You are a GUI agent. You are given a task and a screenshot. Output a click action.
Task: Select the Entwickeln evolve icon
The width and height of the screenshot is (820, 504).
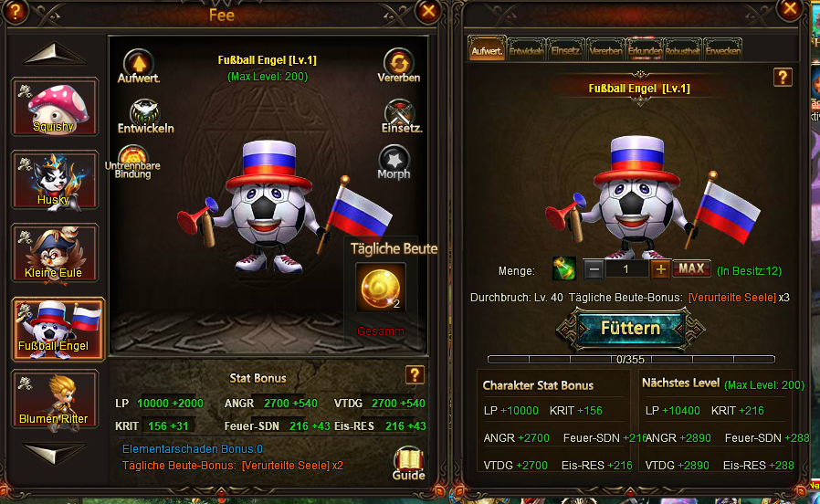pos(145,115)
